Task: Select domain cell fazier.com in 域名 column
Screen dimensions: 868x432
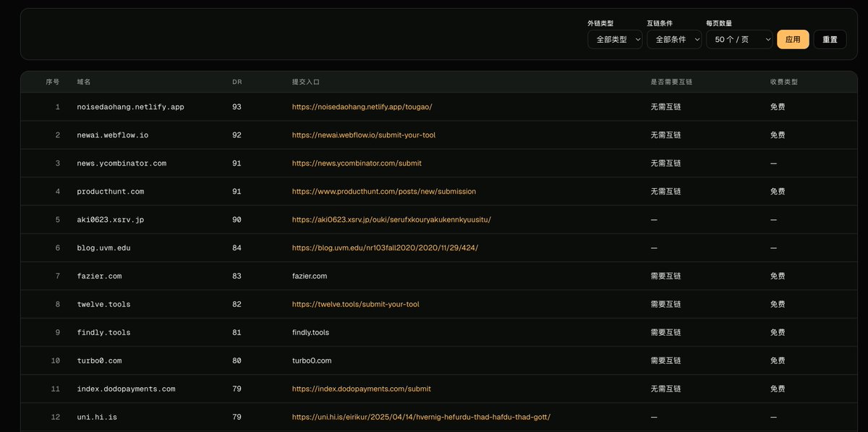Action: click(100, 276)
